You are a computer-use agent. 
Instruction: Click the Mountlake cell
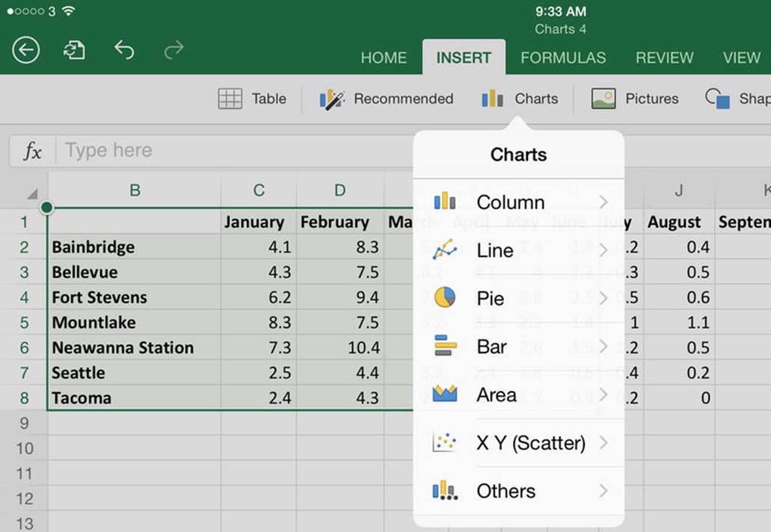pos(135,322)
